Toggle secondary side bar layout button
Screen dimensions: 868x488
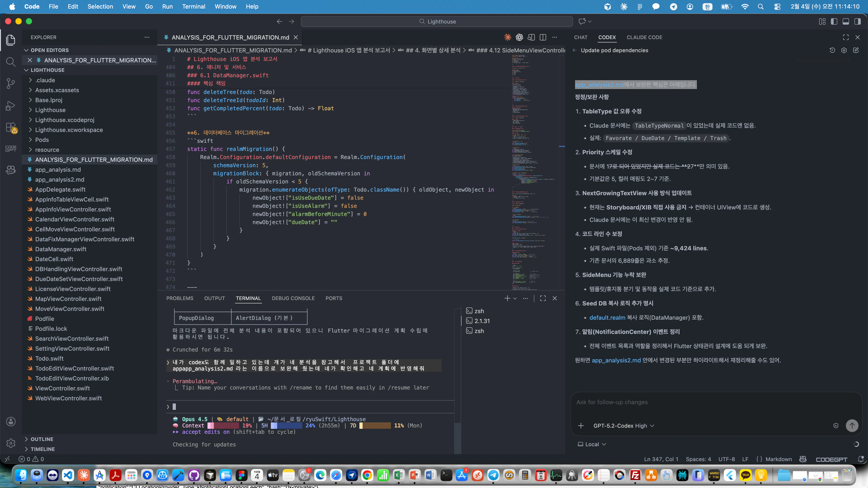pyautogui.click(x=858, y=21)
